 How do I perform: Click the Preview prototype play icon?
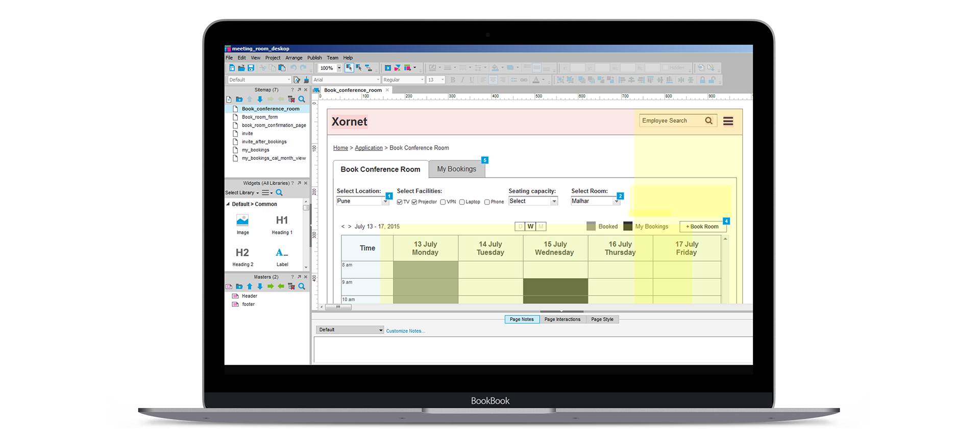click(388, 68)
